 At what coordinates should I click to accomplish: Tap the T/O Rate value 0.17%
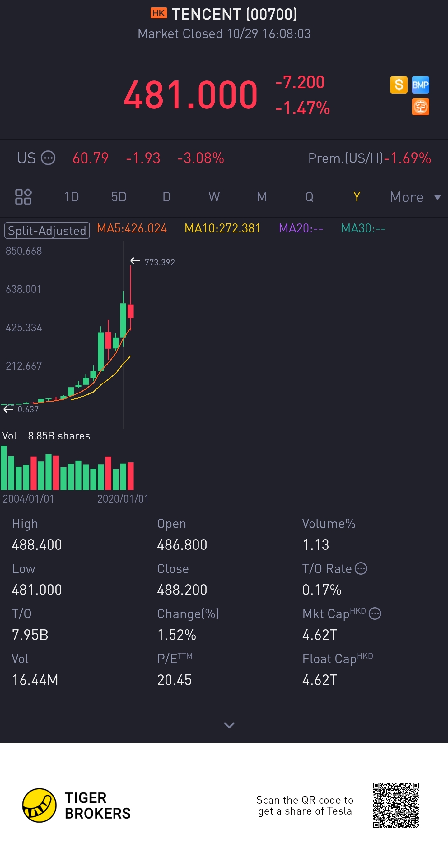pyautogui.click(x=322, y=590)
